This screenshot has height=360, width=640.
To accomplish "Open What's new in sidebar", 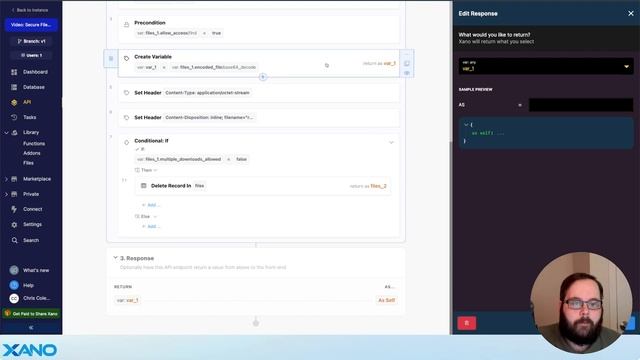I will [36, 270].
